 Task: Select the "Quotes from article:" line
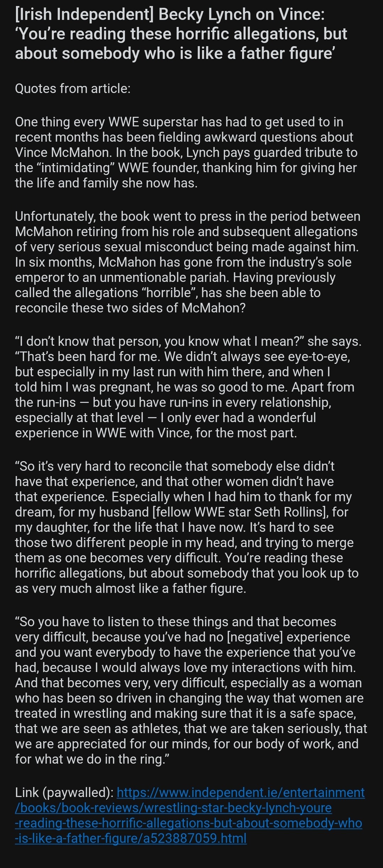pos(73,88)
